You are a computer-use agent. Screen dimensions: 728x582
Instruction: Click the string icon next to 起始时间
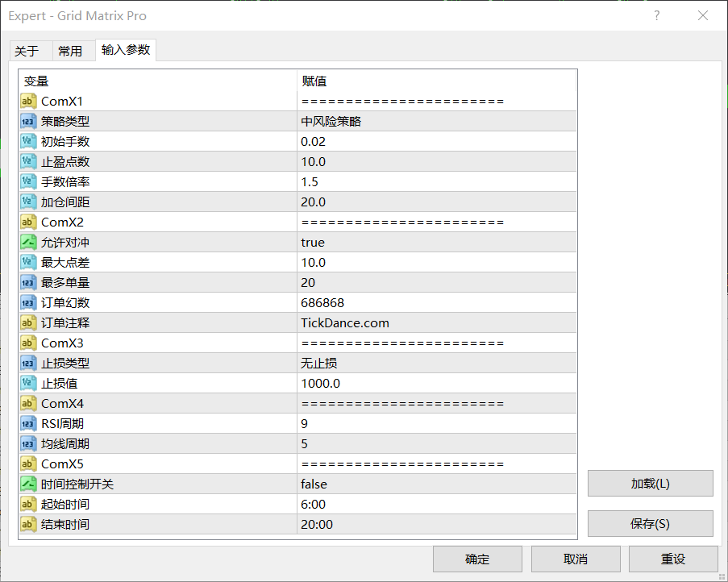tap(28, 504)
